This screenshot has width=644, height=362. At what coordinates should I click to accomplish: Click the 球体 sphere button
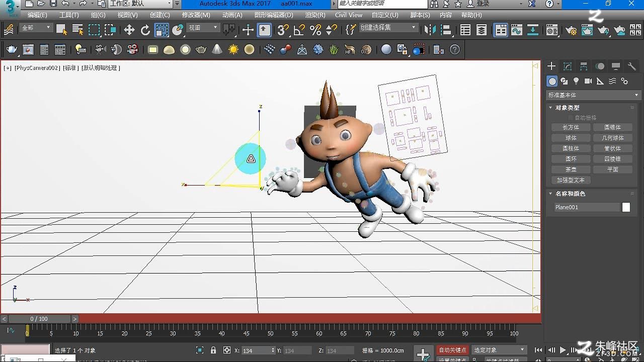click(x=571, y=138)
